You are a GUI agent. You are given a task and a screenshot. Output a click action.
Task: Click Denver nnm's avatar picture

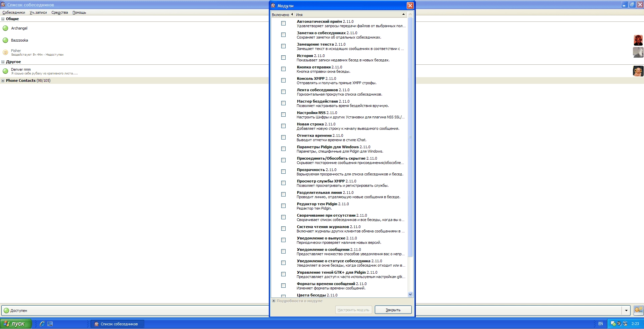pyautogui.click(x=638, y=71)
